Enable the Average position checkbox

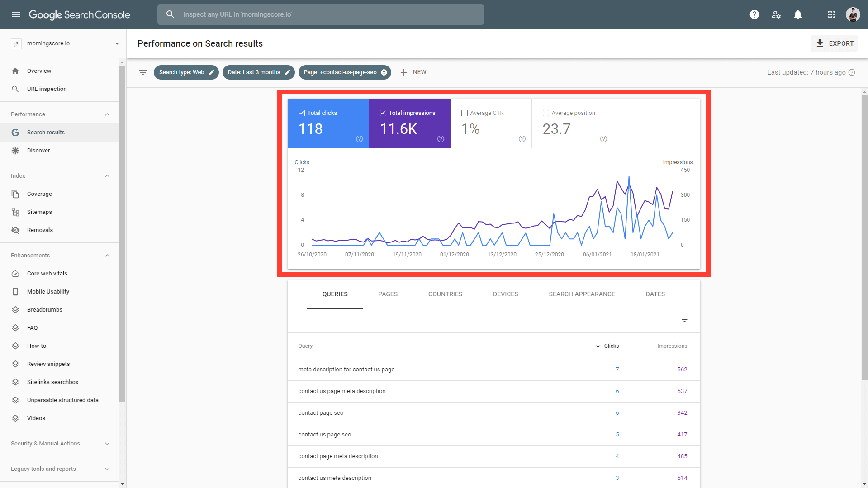click(546, 113)
